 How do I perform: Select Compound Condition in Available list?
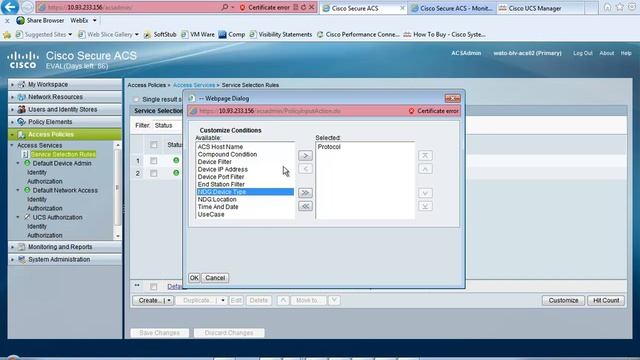(x=245, y=154)
